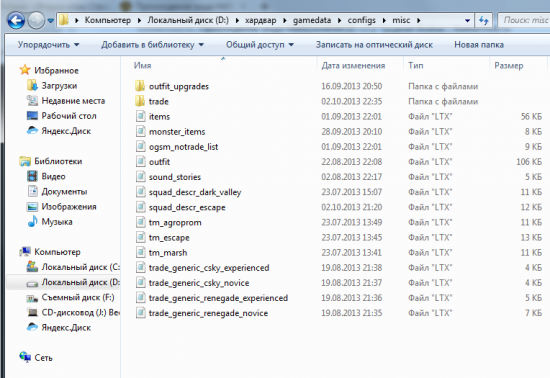Open the 'Музыка' library icon
This screenshot has height=378, width=550.
[32, 221]
